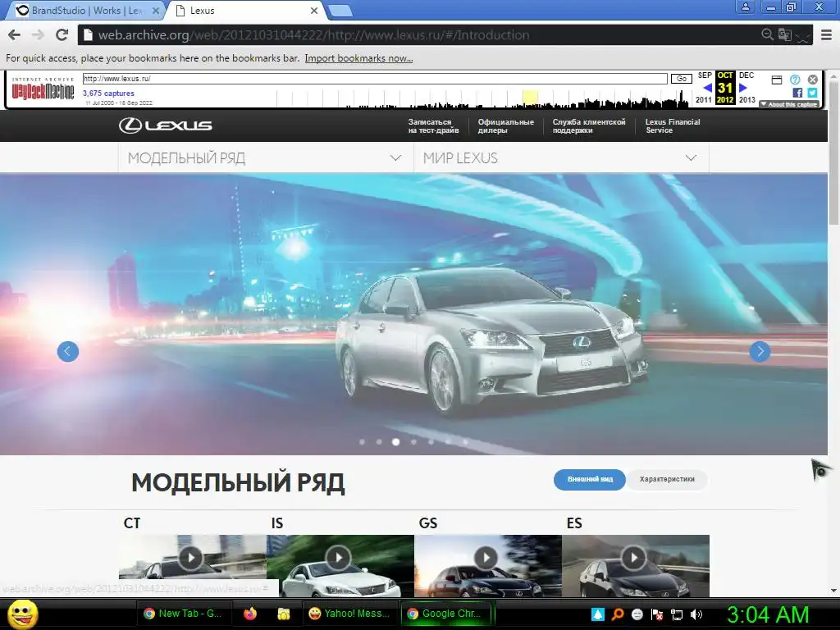Open the zoom magnifier icon in address bar
The image size is (840, 630).
(768, 34)
